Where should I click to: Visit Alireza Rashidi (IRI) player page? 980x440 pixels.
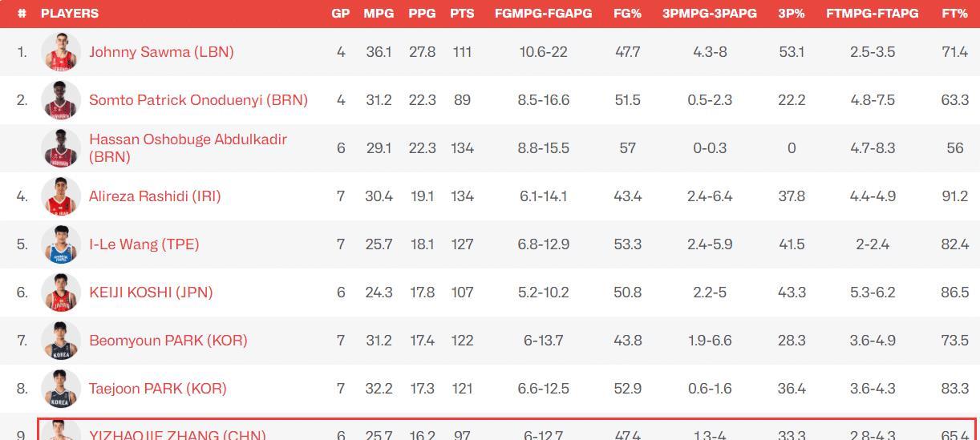[x=155, y=196]
